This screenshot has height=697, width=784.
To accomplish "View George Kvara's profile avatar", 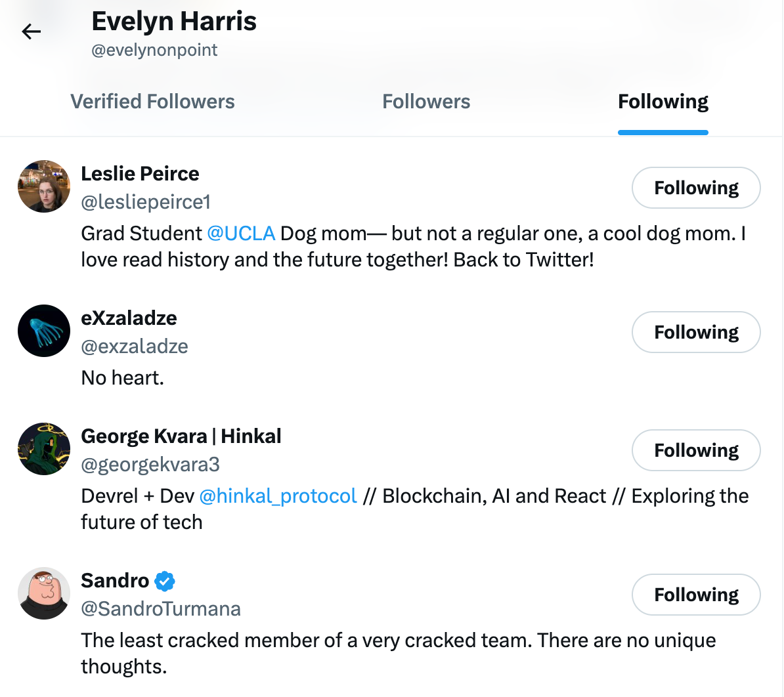I will (x=43, y=449).
